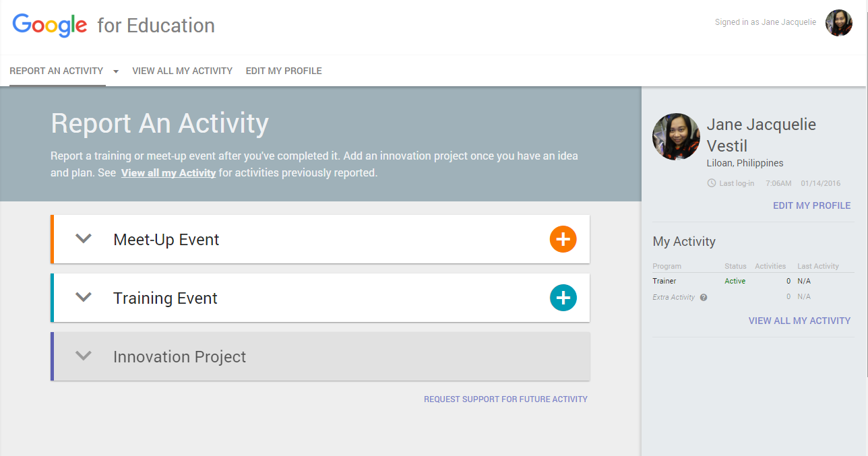The image size is (868, 456).
Task: Click the Edit My Profile link in sidebar
Action: coord(811,205)
